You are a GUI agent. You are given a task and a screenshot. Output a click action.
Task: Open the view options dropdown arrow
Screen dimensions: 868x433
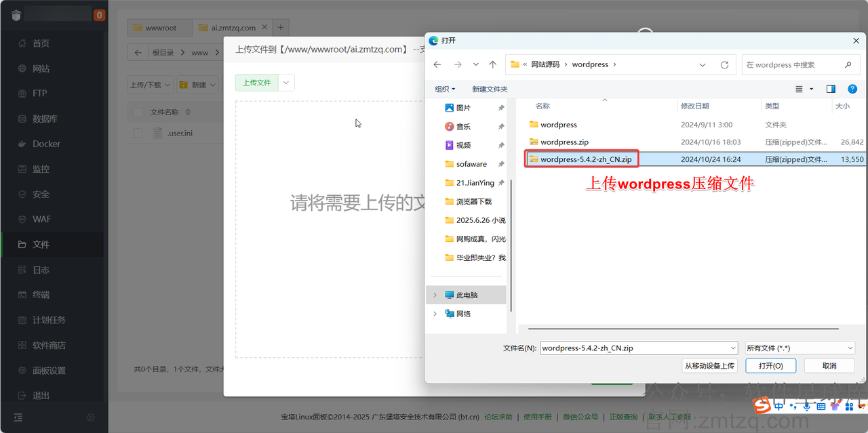[x=811, y=89]
